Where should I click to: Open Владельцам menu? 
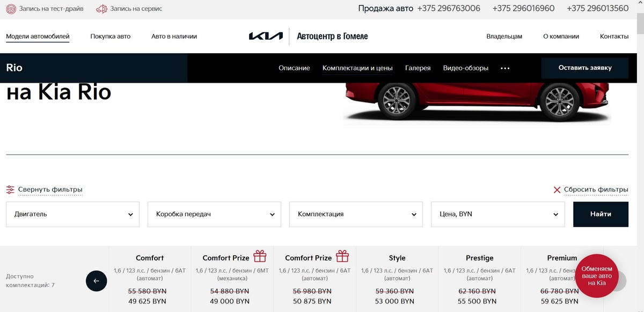click(x=504, y=37)
